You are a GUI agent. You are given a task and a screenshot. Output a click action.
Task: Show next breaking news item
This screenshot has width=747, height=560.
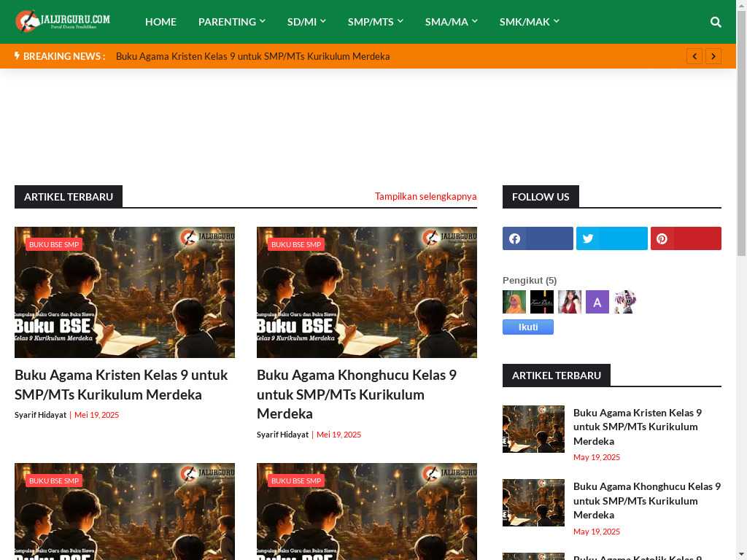(x=713, y=56)
